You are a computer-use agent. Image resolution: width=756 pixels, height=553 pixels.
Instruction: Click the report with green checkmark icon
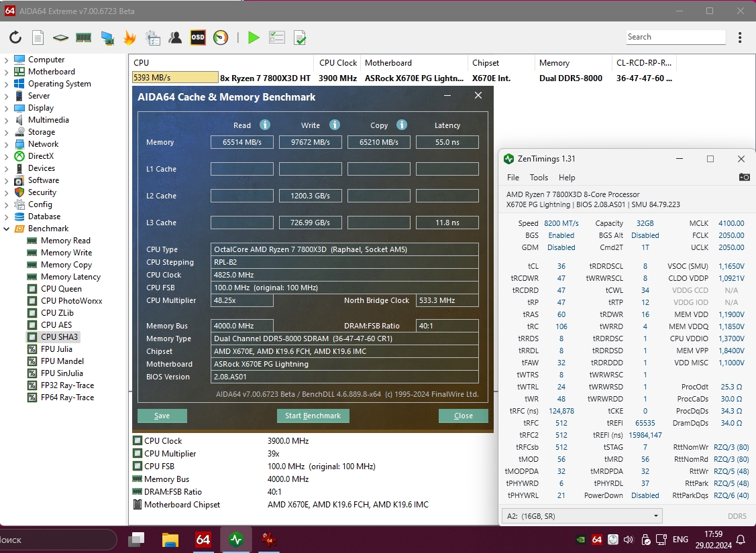300,38
